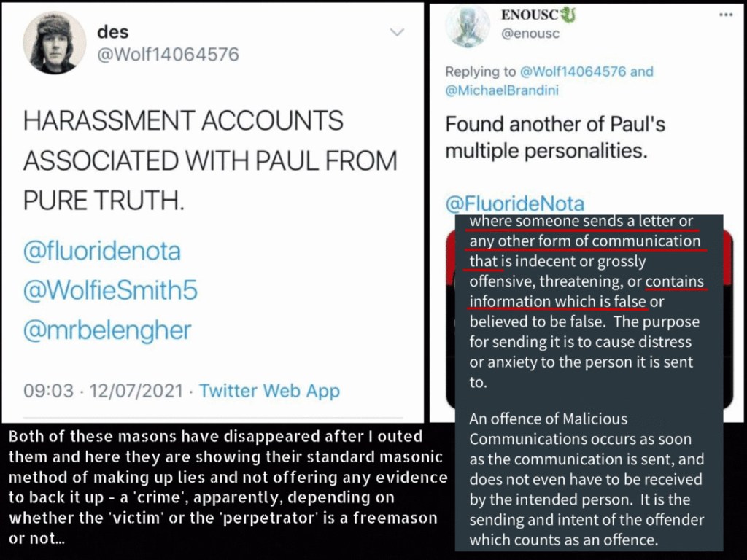Expand tweet options chevron on des tweet
747x560 pixels.
pyautogui.click(x=397, y=32)
